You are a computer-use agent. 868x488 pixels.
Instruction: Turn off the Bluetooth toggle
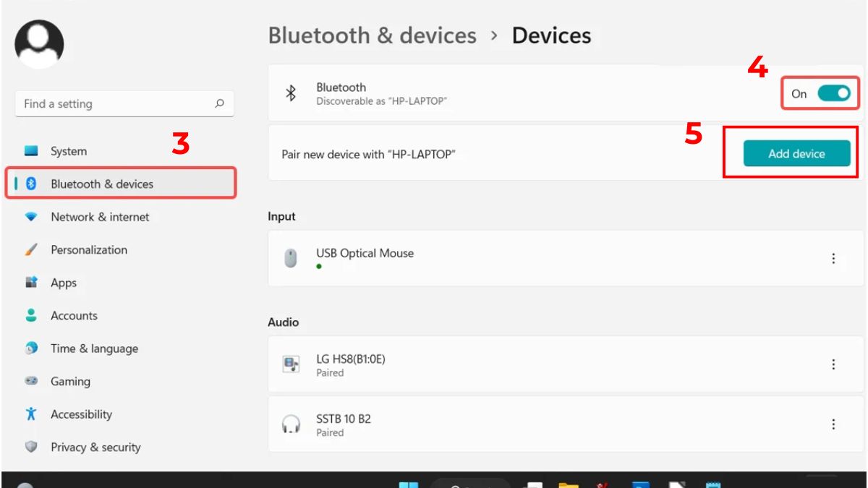[835, 93]
